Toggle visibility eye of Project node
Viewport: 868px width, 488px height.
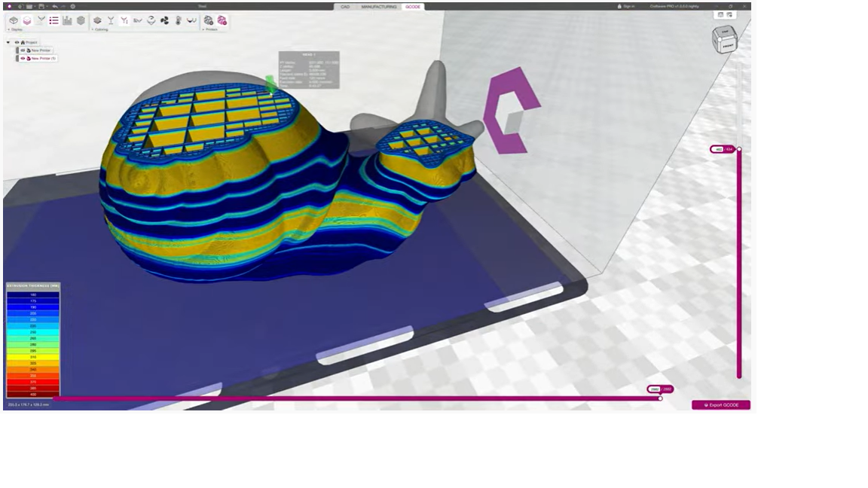16,42
